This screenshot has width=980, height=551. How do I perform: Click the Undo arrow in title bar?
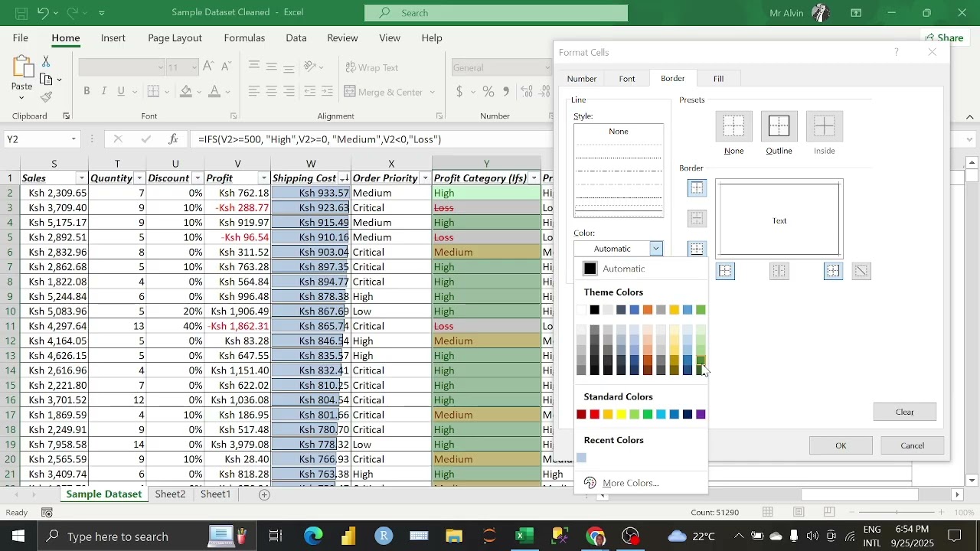point(43,13)
